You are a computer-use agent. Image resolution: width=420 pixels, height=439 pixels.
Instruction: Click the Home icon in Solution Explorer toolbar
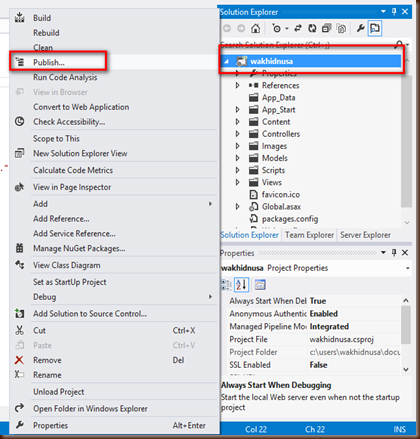(255, 29)
